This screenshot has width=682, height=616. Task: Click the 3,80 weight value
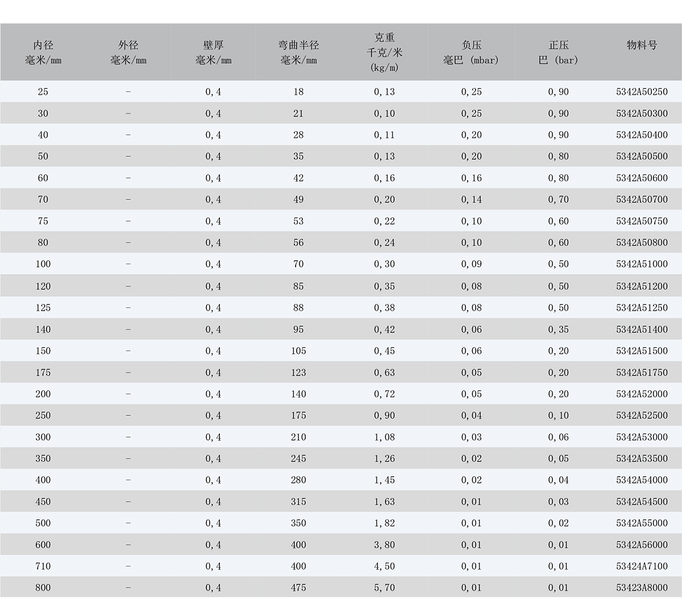(x=385, y=545)
